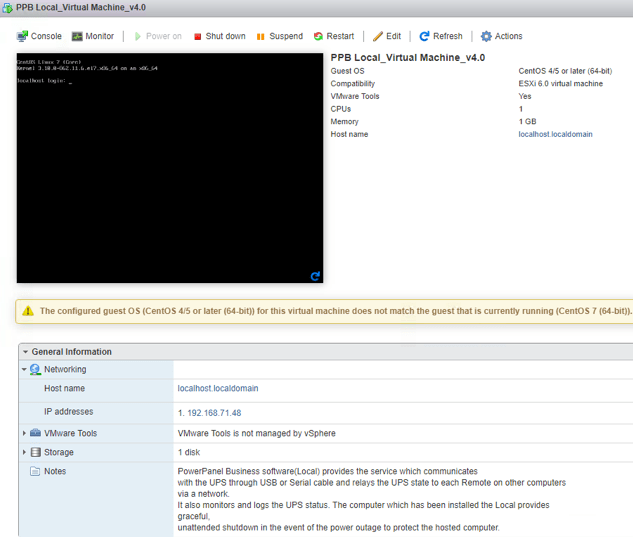Restart the virtual machine
Image resolution: width=633 pixels, height=537 pixels.
pos(333,36)
